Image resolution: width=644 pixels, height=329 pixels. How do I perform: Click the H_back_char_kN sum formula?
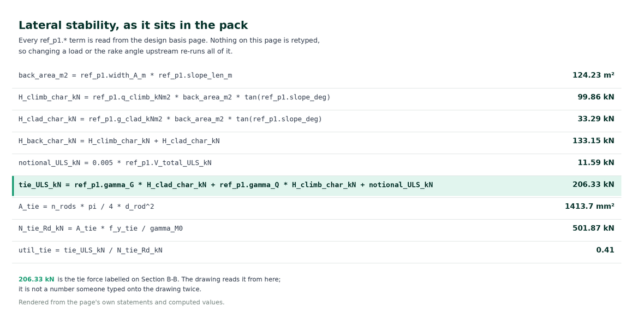pos(119,140)
